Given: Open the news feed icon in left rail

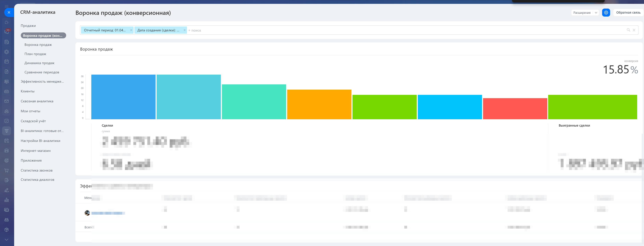Looking at the screenshot, I should coord(6,42).
